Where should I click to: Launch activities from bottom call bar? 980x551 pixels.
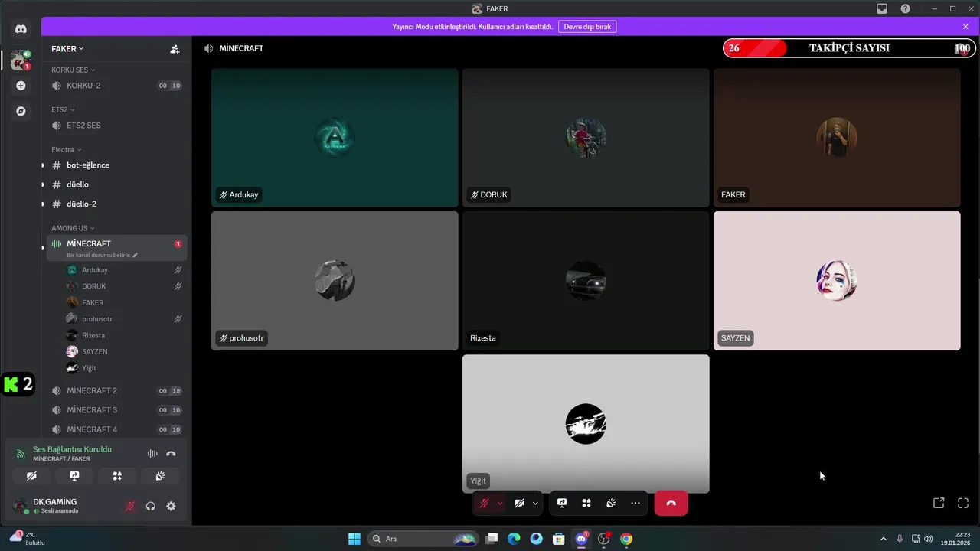point(586,503)
